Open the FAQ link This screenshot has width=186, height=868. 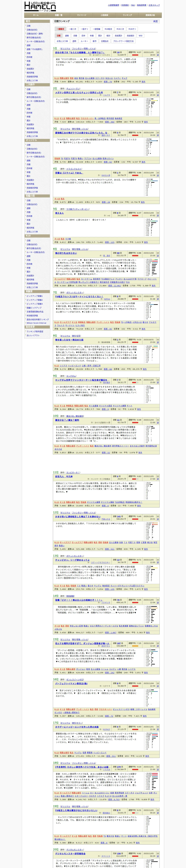click(133, 5)
